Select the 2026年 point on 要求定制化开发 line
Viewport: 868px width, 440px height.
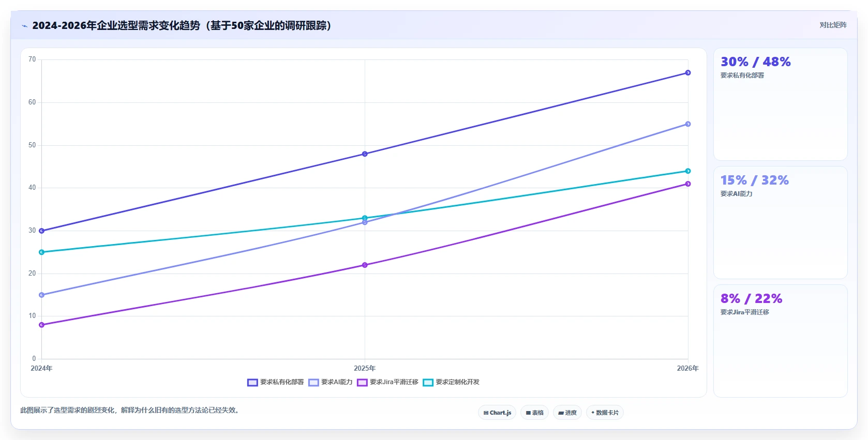(688, 171)
